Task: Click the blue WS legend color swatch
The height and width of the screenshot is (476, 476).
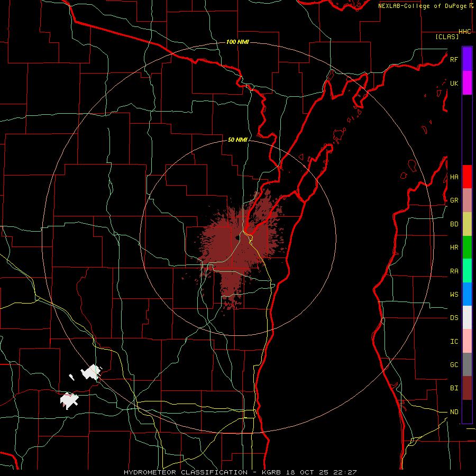Action: 467,294
